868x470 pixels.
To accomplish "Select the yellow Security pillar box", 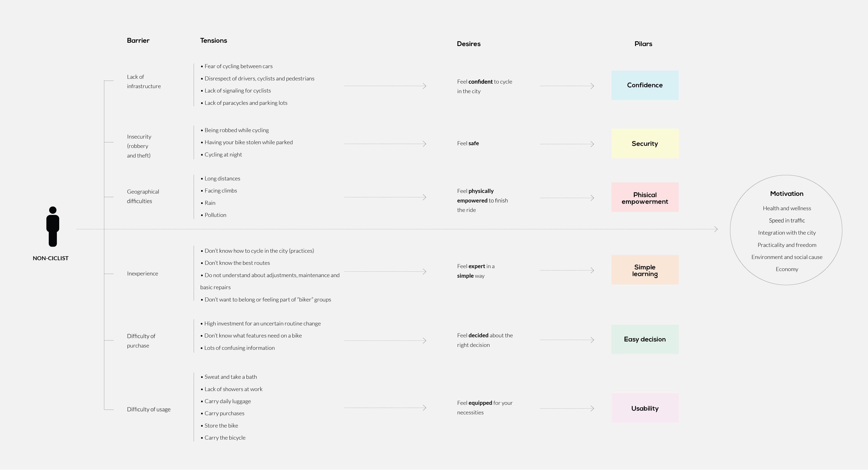I will tap(645, 144).
